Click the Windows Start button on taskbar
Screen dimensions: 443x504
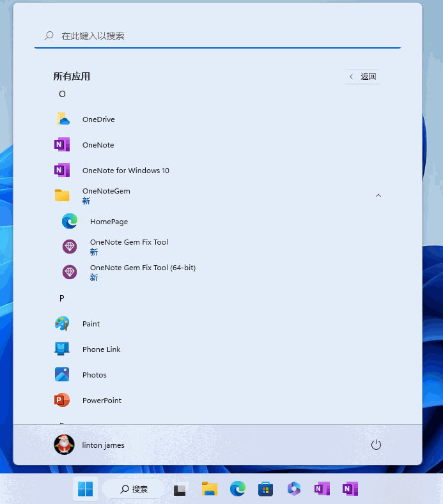[85, 489]
